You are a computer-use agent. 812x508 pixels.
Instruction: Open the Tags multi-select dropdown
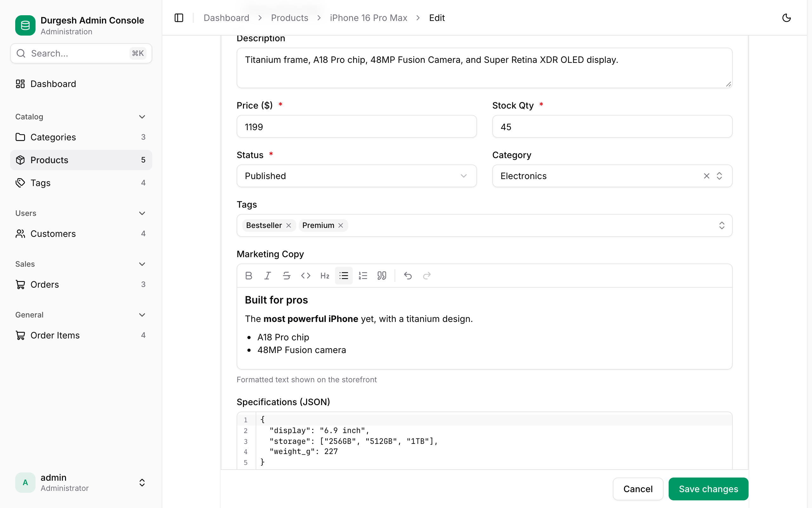(485, 225)
